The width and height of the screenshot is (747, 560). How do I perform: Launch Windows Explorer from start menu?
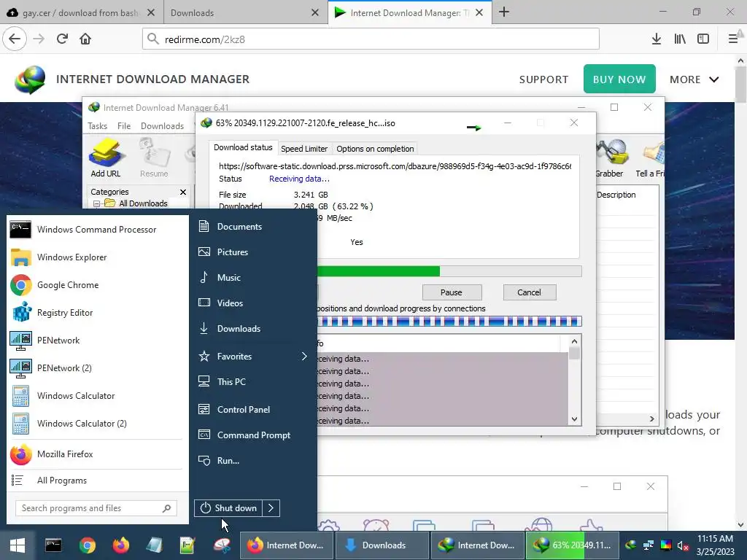[96, 257]
